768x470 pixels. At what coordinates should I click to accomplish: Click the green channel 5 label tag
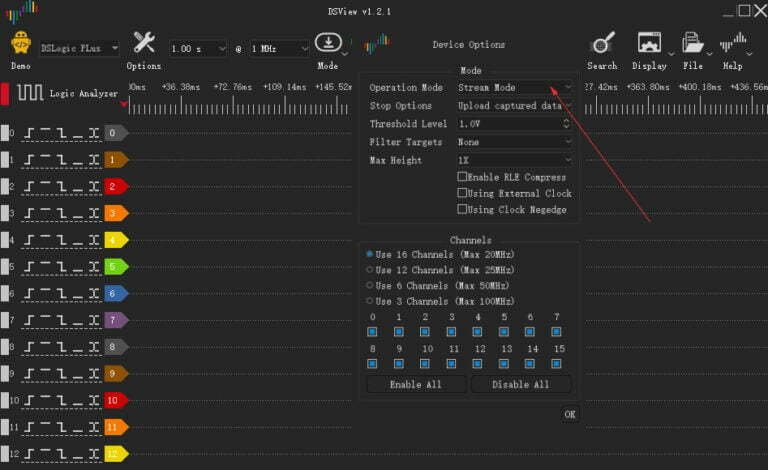116,267
